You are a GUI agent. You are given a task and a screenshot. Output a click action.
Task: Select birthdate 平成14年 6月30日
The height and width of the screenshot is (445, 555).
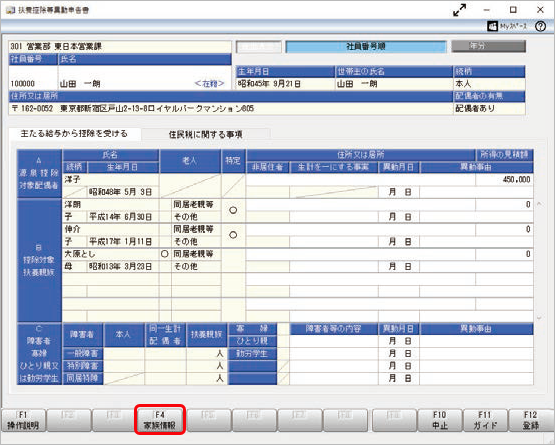(x=122, y=217)
